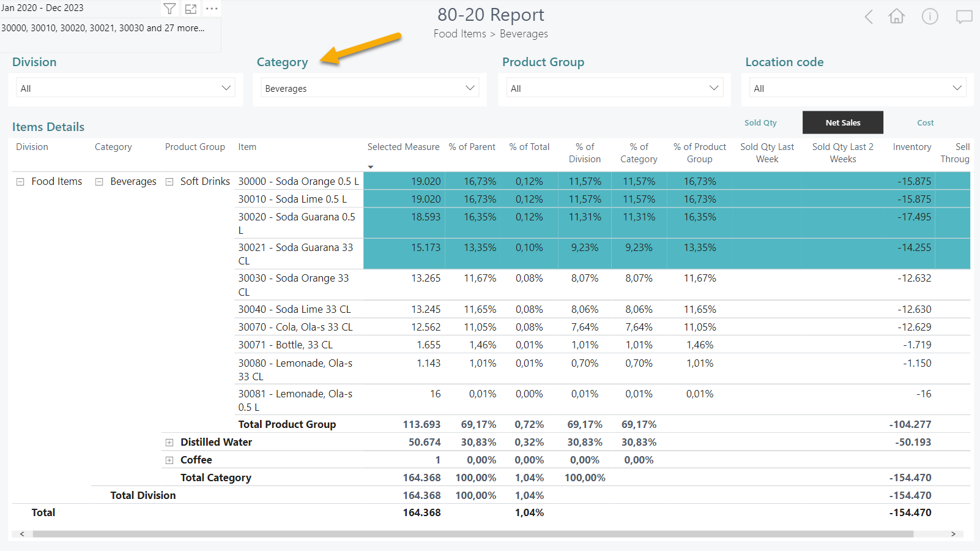This screenshot has width=980, height=551.
Task: Go back using the left arrow icon
Action: 869,17
